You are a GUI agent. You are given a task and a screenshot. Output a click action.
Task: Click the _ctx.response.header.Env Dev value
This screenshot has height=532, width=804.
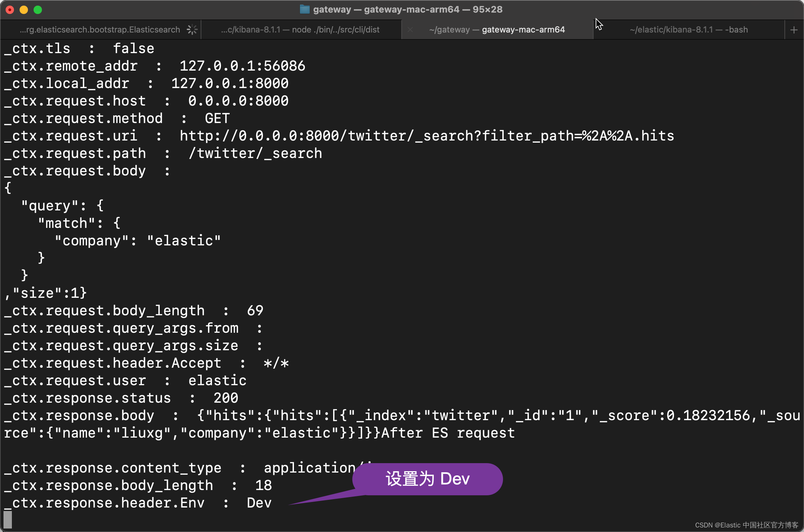click(x=259, y=503)
